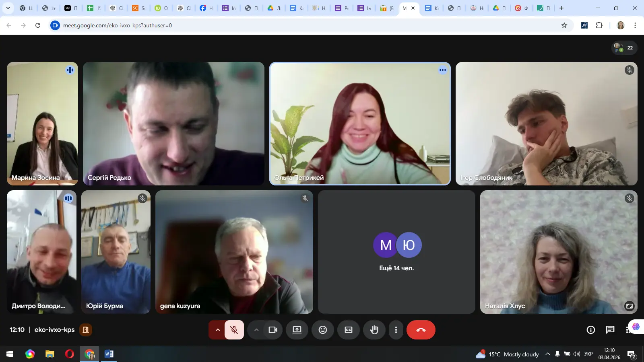Bookmark this page with the star icon

(x=564, y=25)
